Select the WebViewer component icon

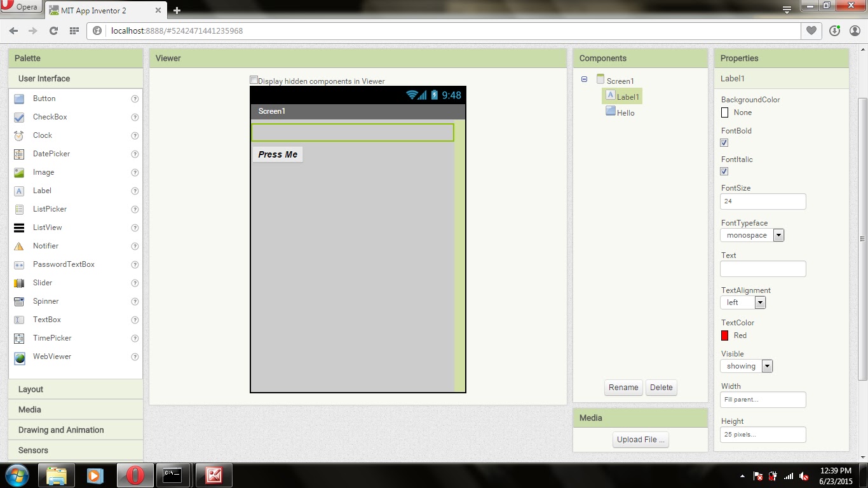(x=51, y=356)
